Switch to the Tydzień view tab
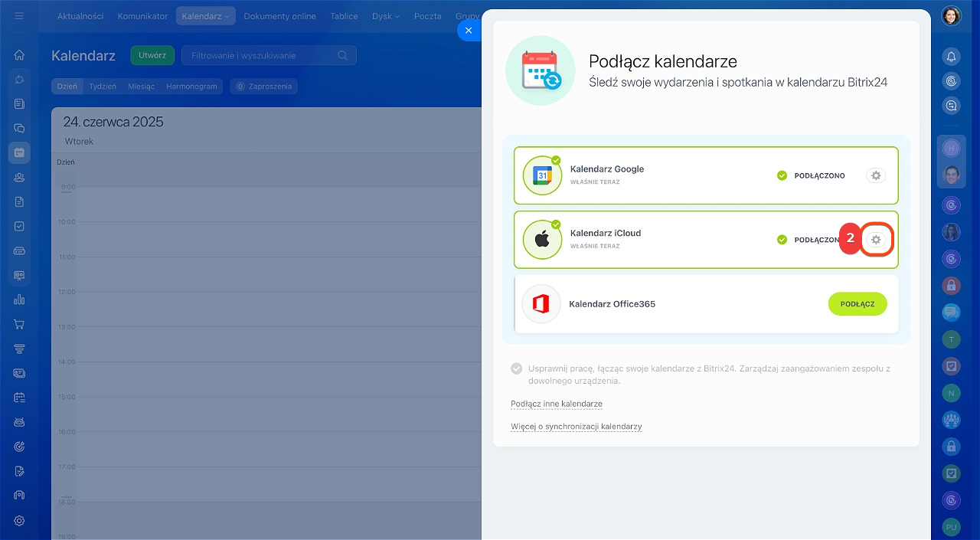 tap(103, 87)
